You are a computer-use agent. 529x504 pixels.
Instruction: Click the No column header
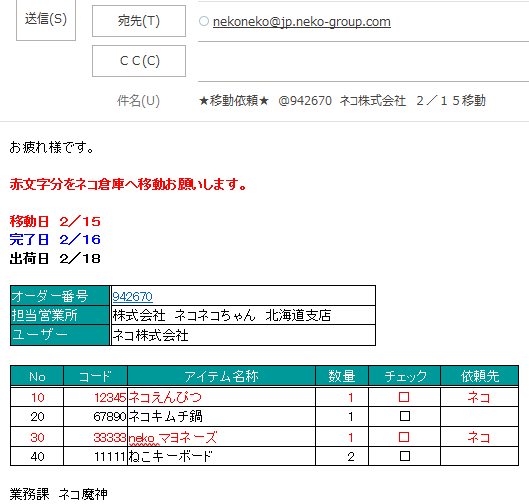point(37,376)
